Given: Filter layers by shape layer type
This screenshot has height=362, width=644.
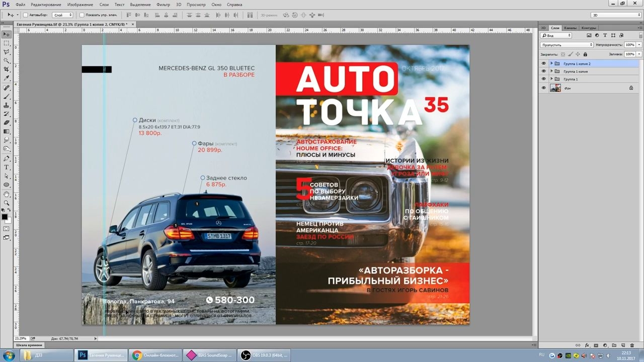Looking at the screenshot, I should click(613, 36).
